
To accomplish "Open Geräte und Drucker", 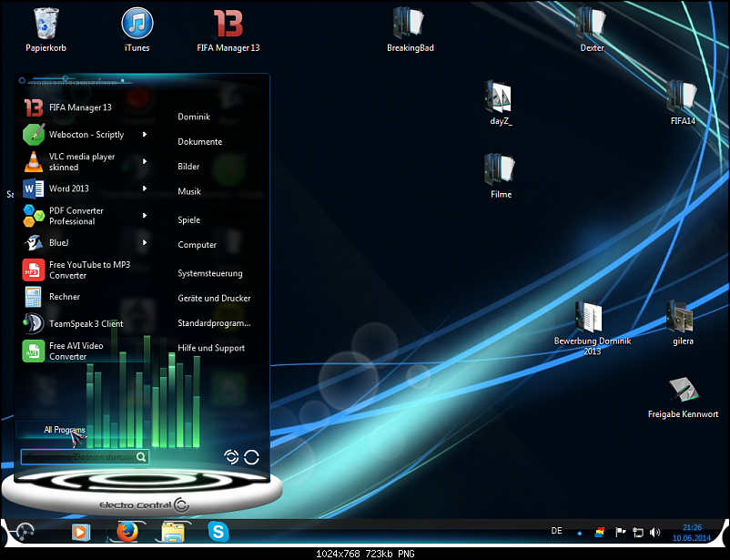I will pos(214,298).
